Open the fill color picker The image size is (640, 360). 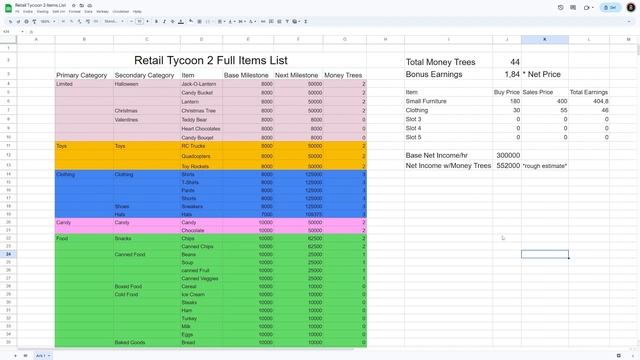click(x=191, y=21)
